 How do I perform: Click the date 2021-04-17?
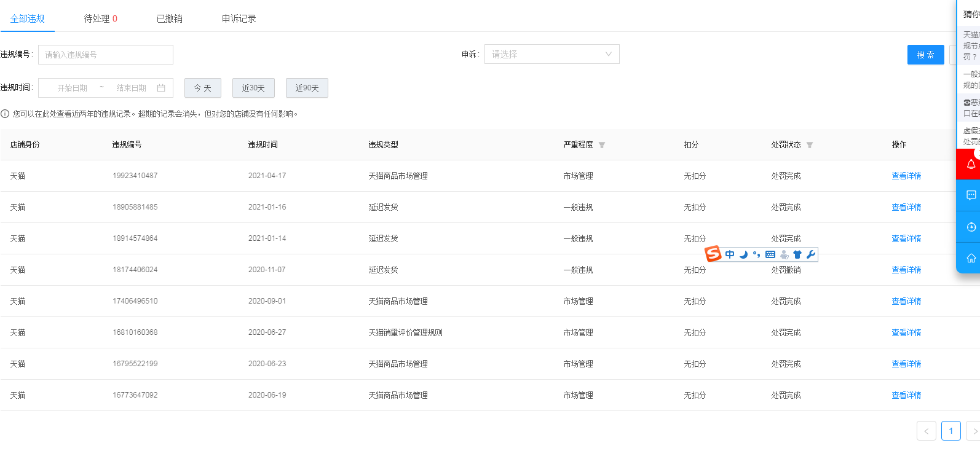click(267, 176)
